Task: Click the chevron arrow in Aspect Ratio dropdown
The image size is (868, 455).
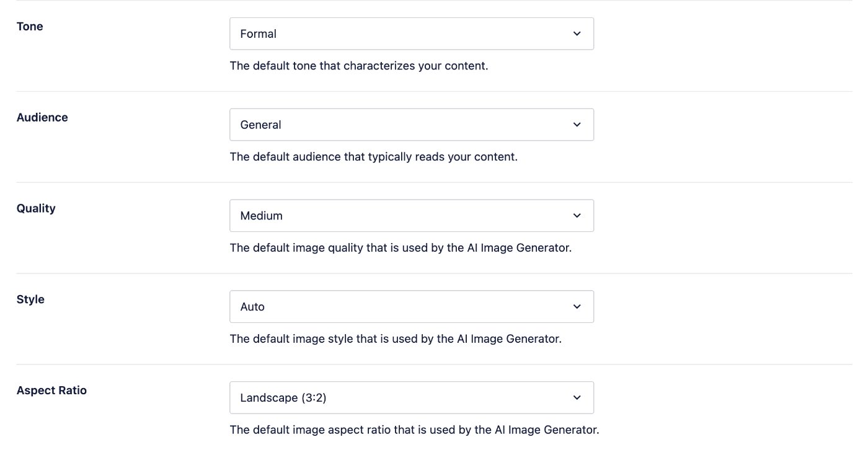Action: pyautogui.click(x=577, y=397)
